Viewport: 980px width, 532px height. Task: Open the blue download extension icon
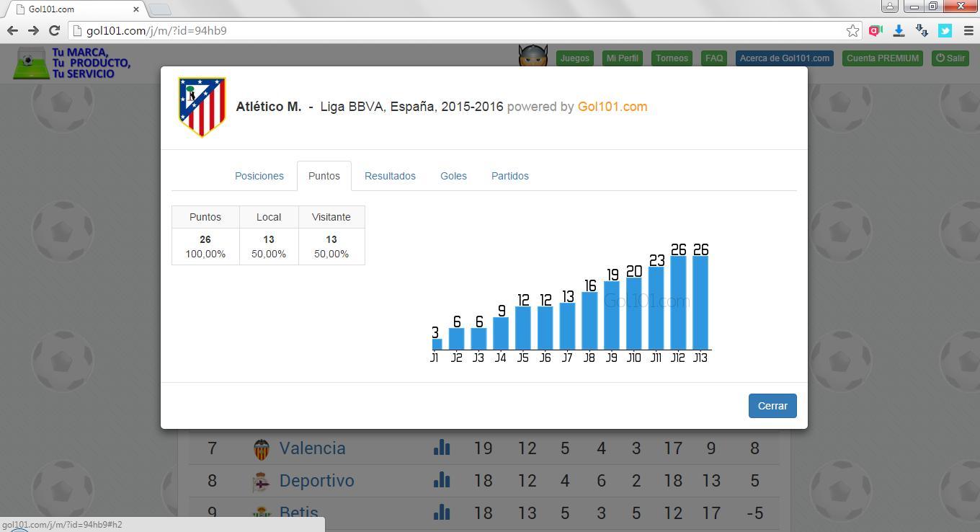(899, 30)
